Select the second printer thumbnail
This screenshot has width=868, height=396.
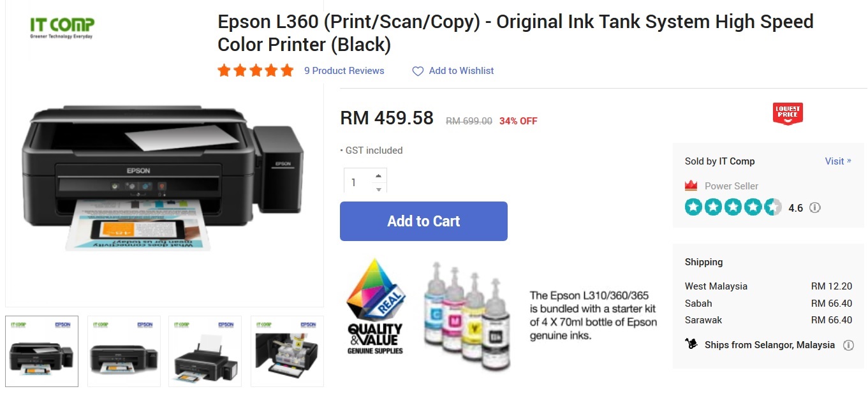[x=124, y=351]
